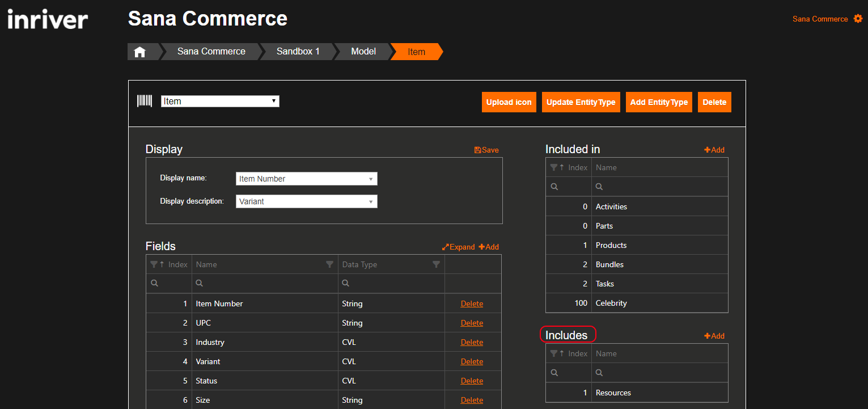Select Parts in Included in list
Screen dimensions: 868x409
[x=604, y=226]
